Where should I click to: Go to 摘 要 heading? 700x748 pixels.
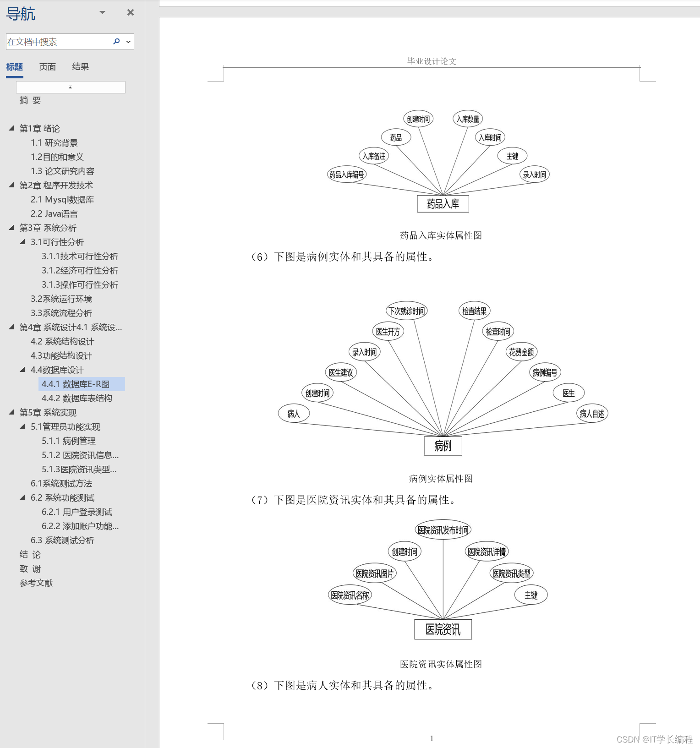(x=30, y=100)
